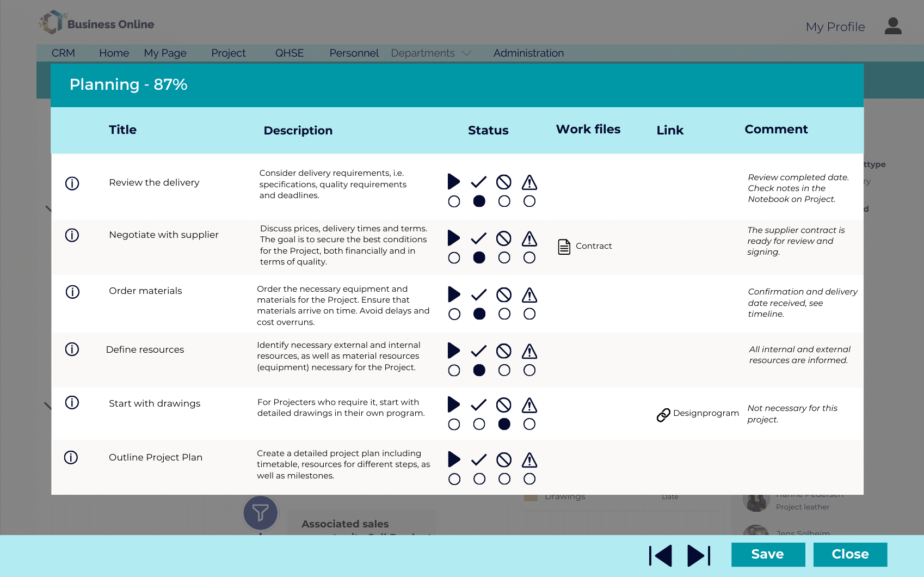Click the 'Define resources' title
The width and height of the screenshot is (924, 577).
click(145, 349)
